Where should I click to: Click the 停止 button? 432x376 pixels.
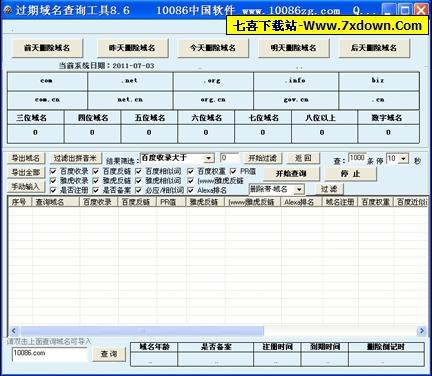(x=350, y=174)
